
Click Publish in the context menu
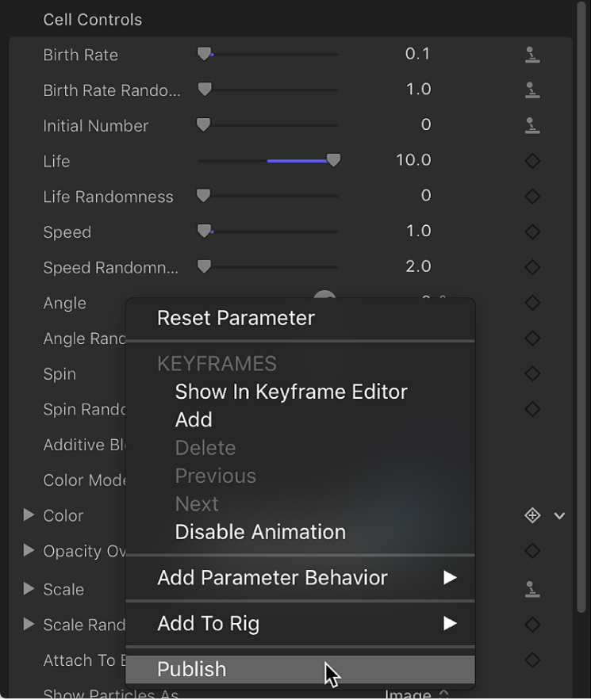[x=191, y=669]
